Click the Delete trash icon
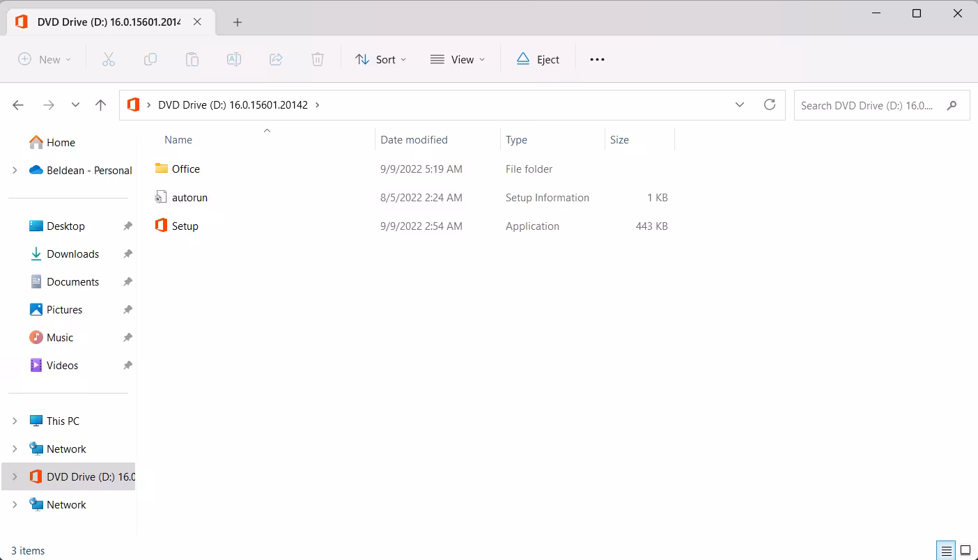This screenshot has width=978, height=560. point(318,59)
